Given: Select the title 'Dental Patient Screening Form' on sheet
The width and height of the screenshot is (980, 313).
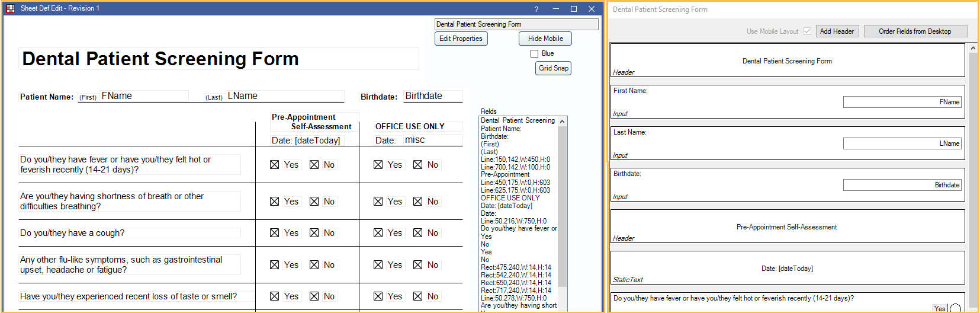Looking at the screenshot, I should coord(219,59).
